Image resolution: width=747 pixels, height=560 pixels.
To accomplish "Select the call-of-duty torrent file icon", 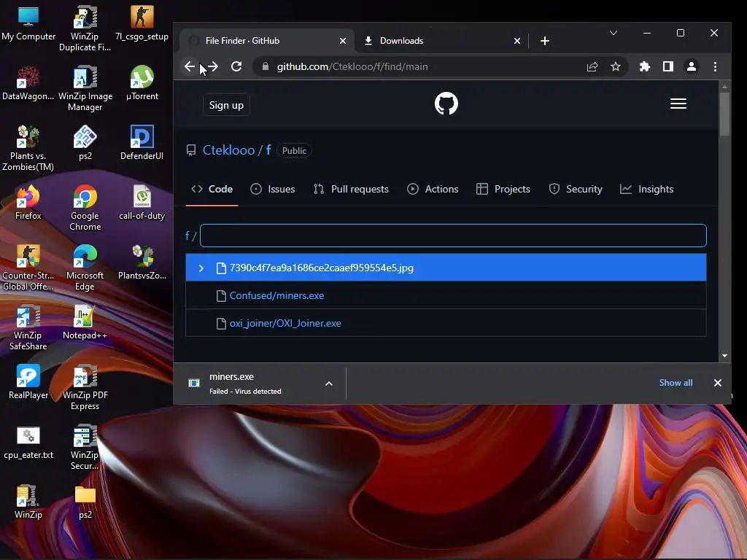I will point(142,203).
